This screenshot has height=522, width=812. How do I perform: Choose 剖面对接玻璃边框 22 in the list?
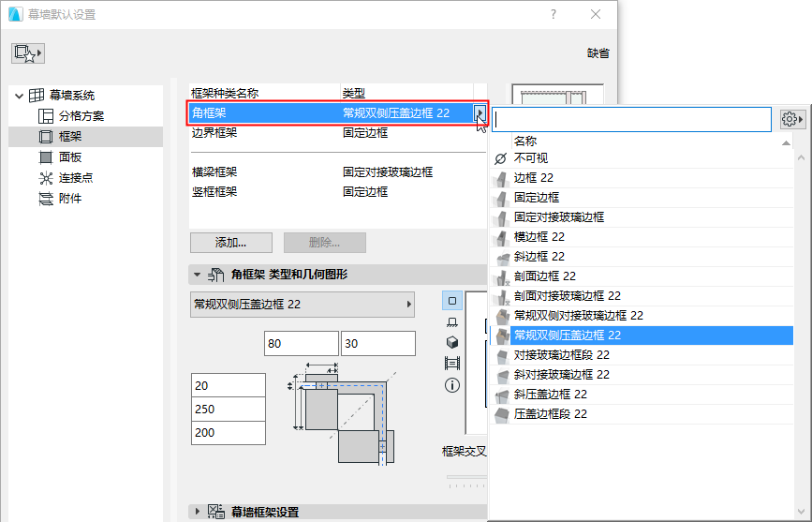pos(642,296)
